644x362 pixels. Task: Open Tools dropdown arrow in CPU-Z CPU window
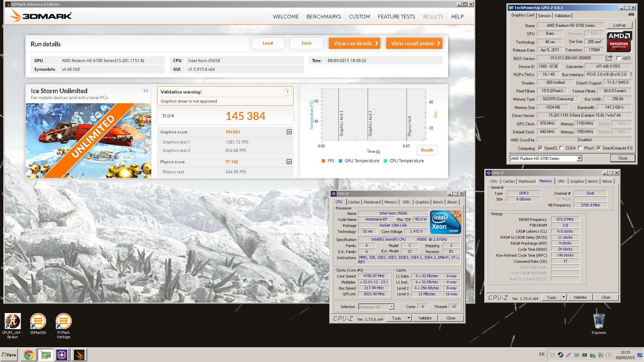click(409, 318)
